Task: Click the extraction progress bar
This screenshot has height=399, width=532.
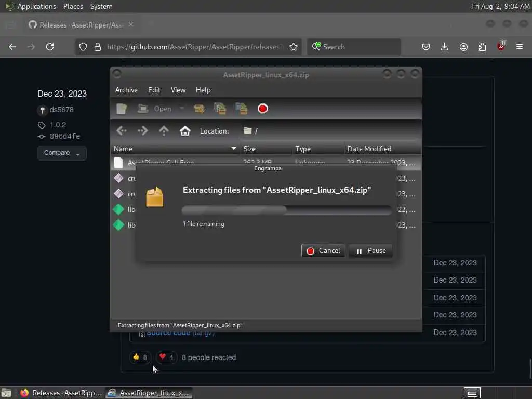Action: 287,210
